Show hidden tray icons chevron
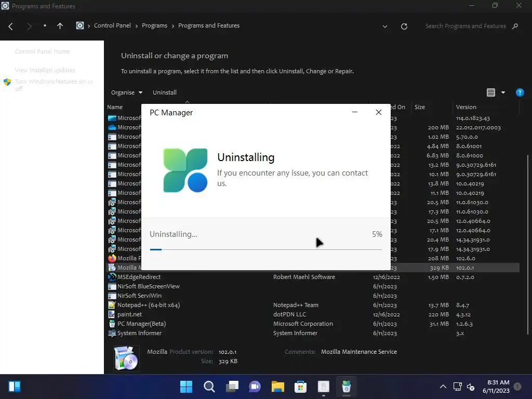Image resolution: width=532 pixels, height=399 pixels. point(443,387)
